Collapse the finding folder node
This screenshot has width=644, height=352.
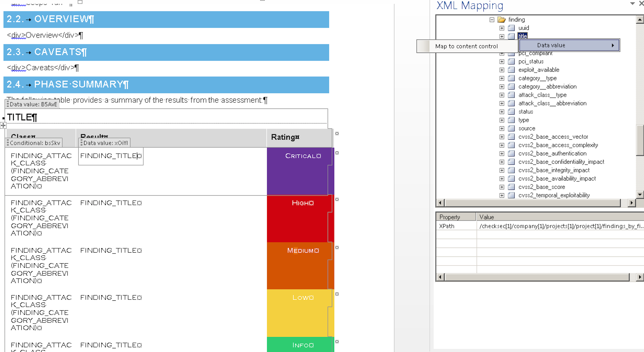click(x=492, y=20)
